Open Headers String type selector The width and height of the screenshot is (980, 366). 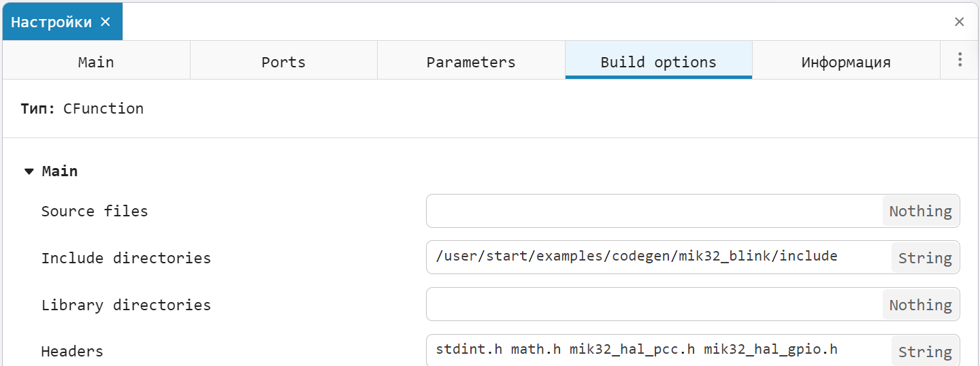tap(924, 352)
